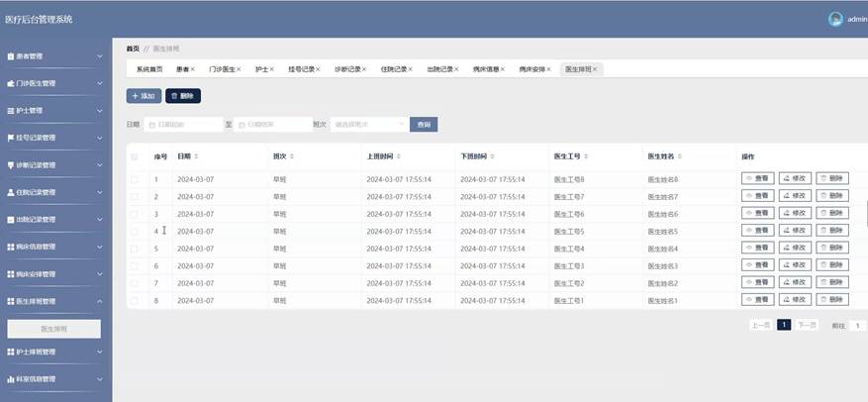Close the 病床安排 tab with its X
The height and width of the screenshot is (402, 868).
548,69
